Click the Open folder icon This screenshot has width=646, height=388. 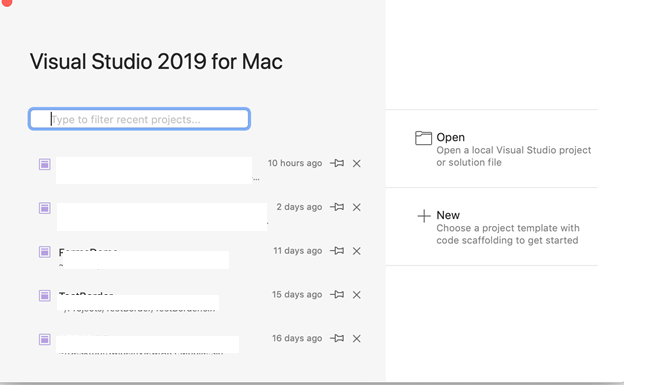423,138
